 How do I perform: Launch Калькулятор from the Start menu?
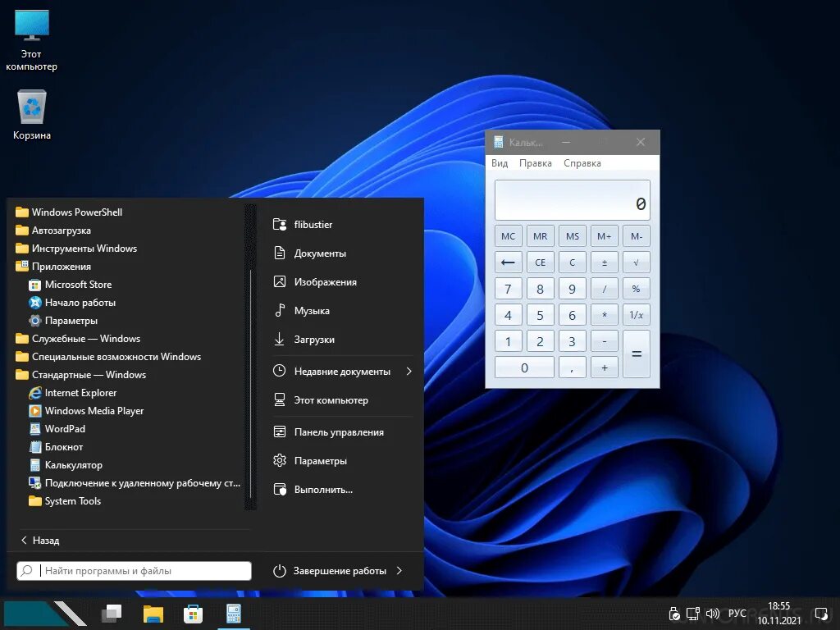point(75,464)
